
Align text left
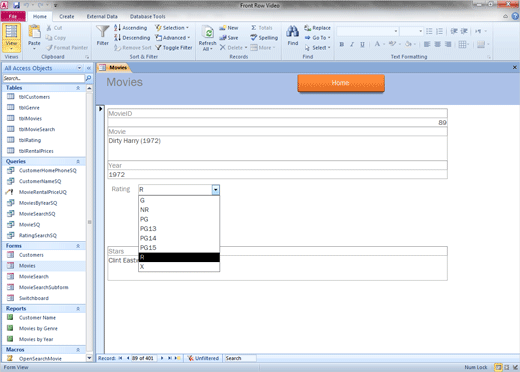coord(427,44)
